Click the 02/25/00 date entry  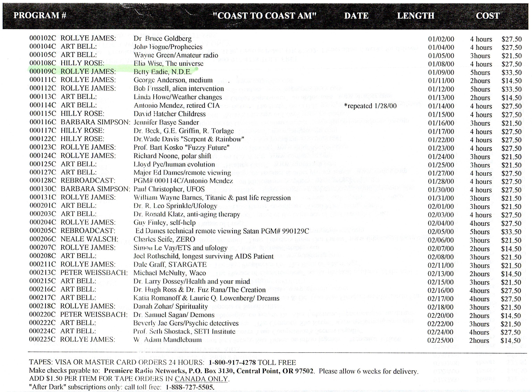440,341
